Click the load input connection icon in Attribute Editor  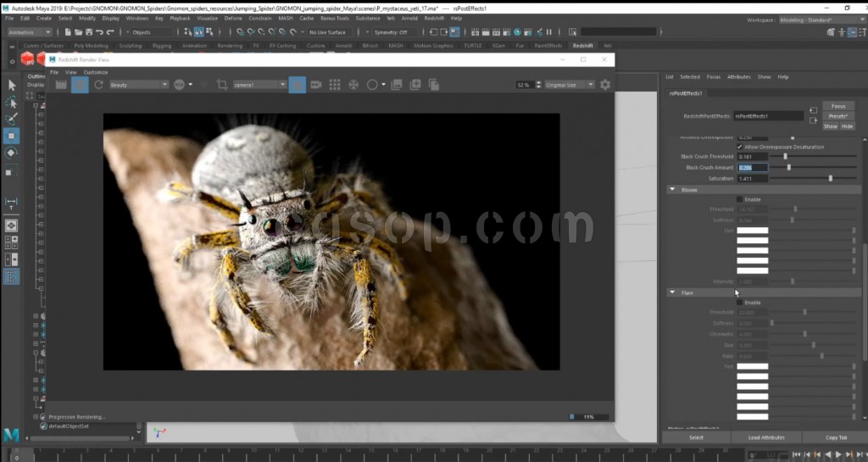click(813, 111)
